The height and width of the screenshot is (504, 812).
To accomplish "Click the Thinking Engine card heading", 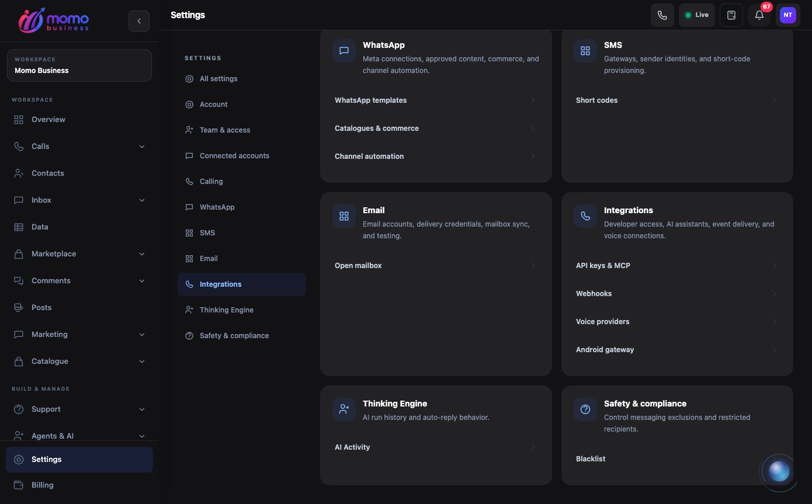I will click(395, 404).
